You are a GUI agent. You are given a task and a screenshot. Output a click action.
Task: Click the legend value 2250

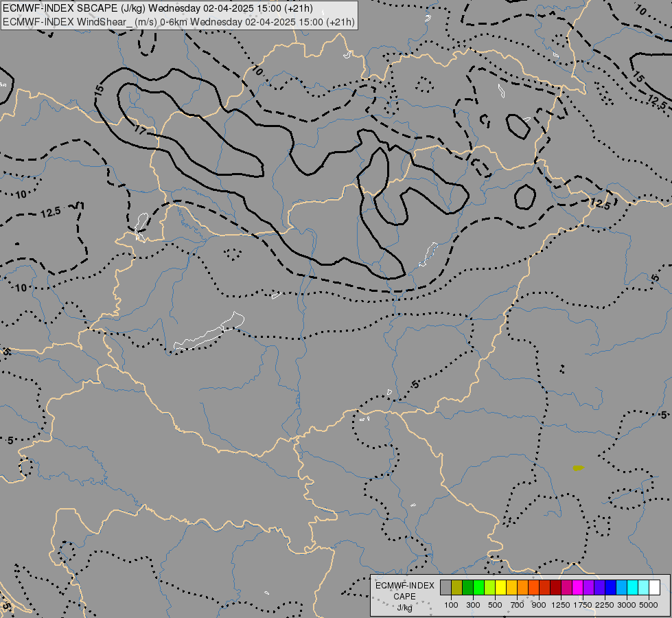coord(605,605)
